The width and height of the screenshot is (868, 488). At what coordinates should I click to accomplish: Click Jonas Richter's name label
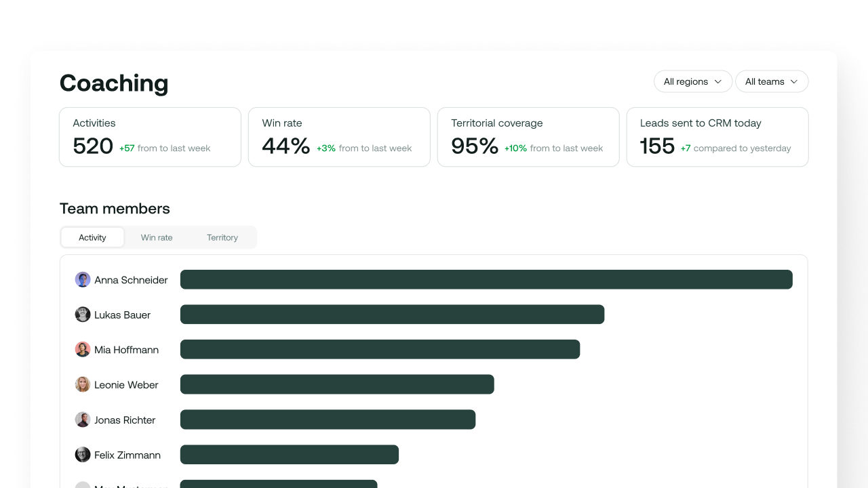click(x=125, y=420)
